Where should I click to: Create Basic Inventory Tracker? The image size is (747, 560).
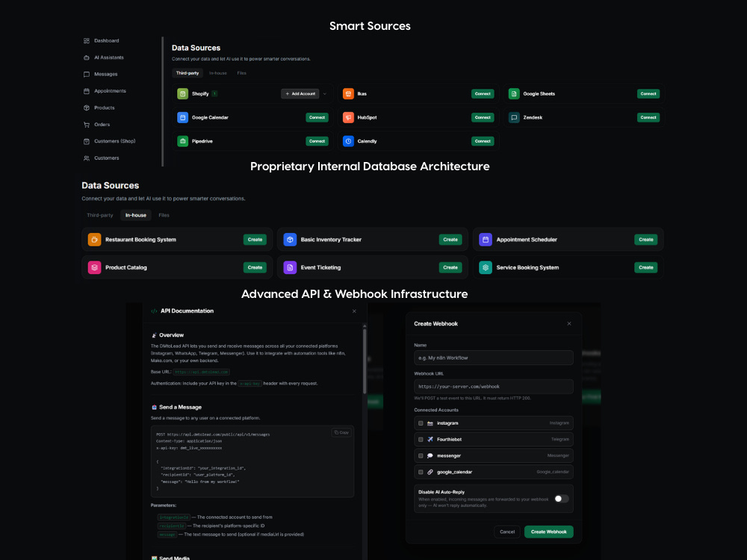pos(450,240)
